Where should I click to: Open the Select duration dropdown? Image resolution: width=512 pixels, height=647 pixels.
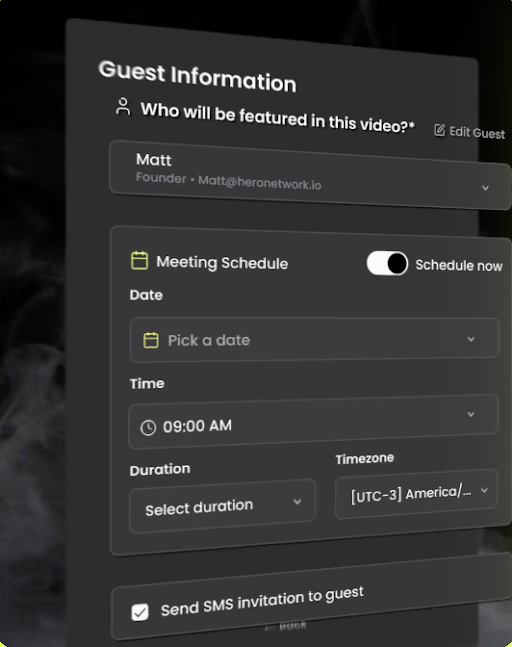pyautogui.click(x=223, y=506)
